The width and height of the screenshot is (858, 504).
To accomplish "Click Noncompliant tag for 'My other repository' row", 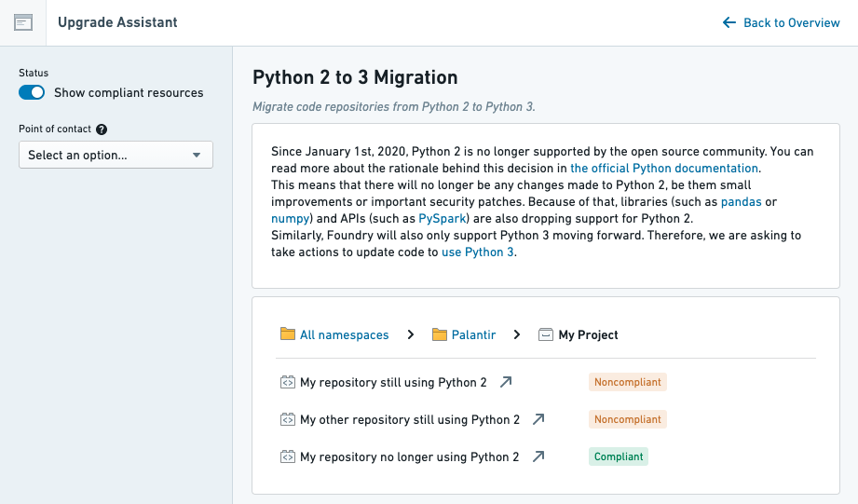I will tap(628, 419).
